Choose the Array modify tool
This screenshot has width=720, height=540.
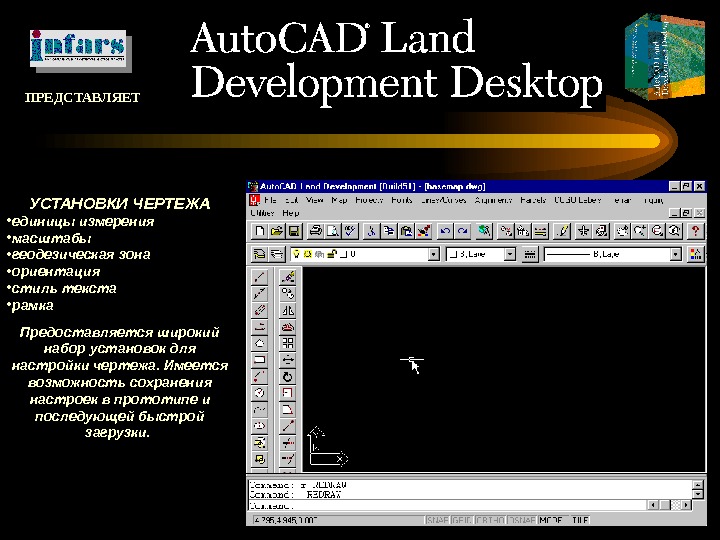pyautogui.click(x=288, y=343)
